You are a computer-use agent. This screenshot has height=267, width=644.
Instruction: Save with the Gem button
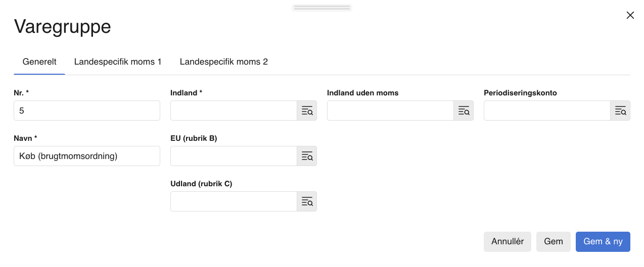554,242
